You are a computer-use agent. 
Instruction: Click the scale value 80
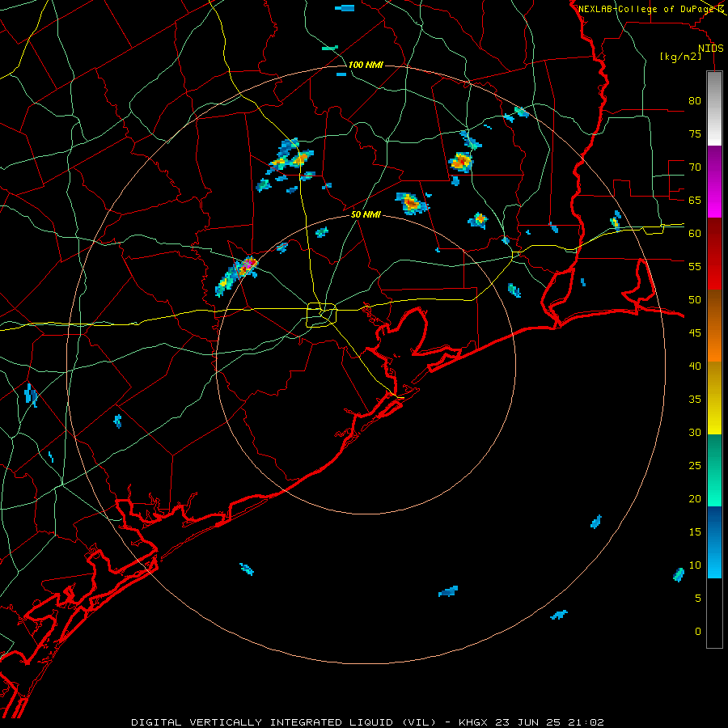(695, 101)
